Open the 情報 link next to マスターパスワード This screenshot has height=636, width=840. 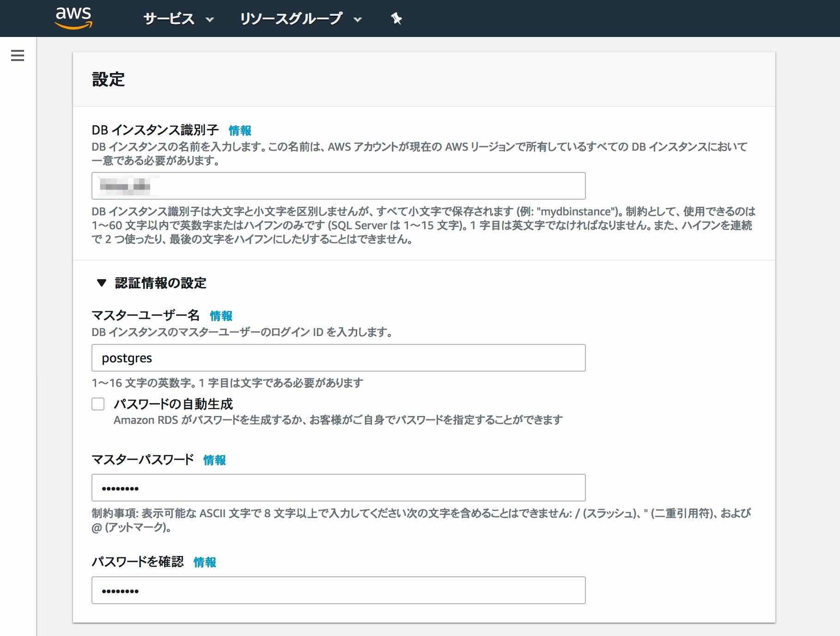[x=214, y=460]
